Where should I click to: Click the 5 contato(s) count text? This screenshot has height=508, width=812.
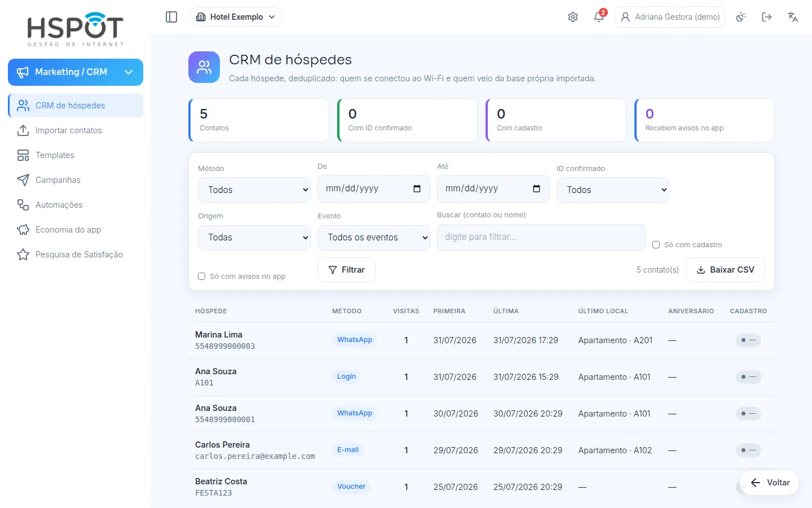[657, 270]
